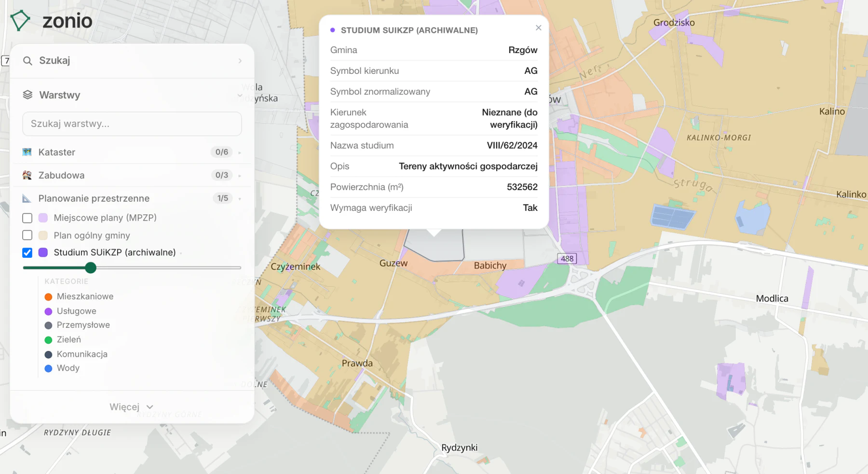The image size is (868, 474).
Task: Collapse the Warstwy section chevron
Action: [240, 95]
